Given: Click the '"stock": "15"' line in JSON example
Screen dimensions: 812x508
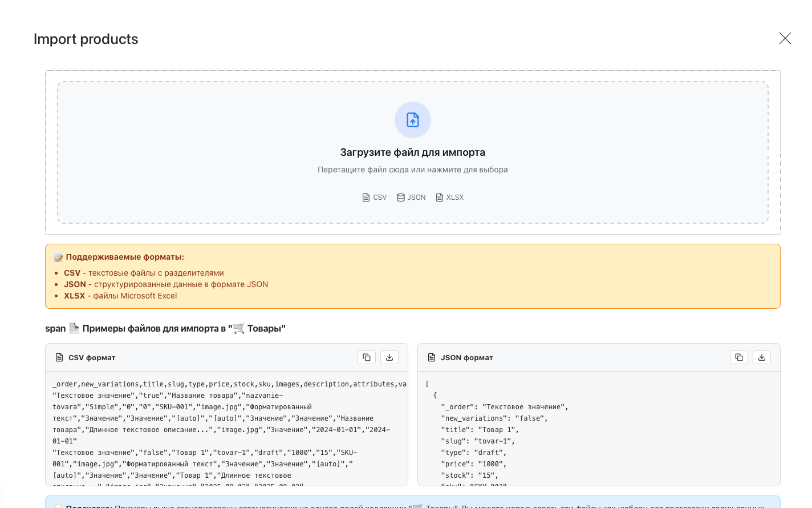Looking at the screenshot, I should point(469,475).
